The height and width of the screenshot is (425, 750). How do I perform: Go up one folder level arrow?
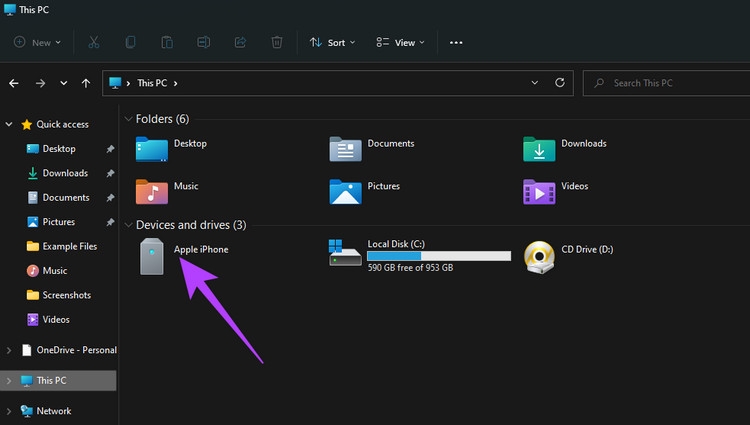(86, 83)
